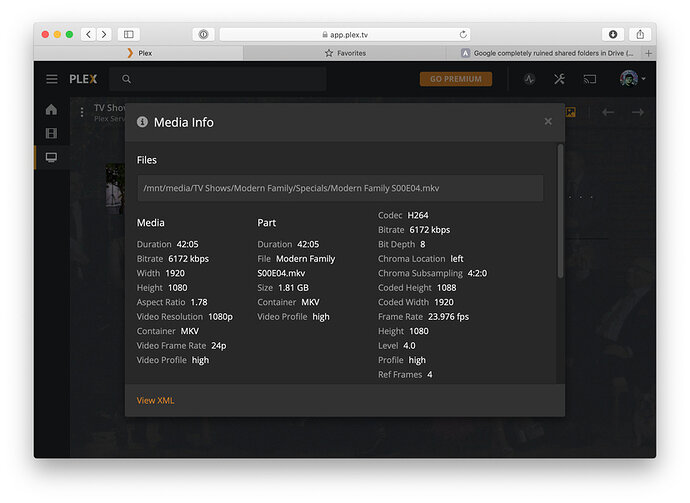Click the Size 1.81 GB value
Screen dimensions: 690x503
point(293,288)
